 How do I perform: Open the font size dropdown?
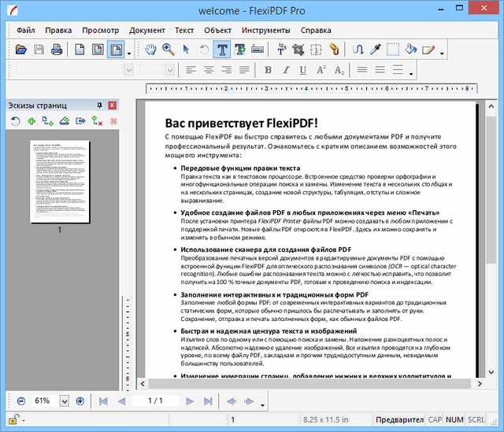(x=170, y=70)
